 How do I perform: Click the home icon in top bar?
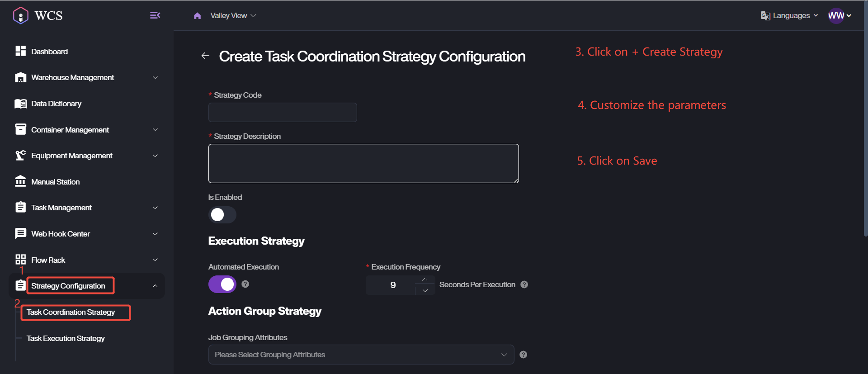click(197, 16)
